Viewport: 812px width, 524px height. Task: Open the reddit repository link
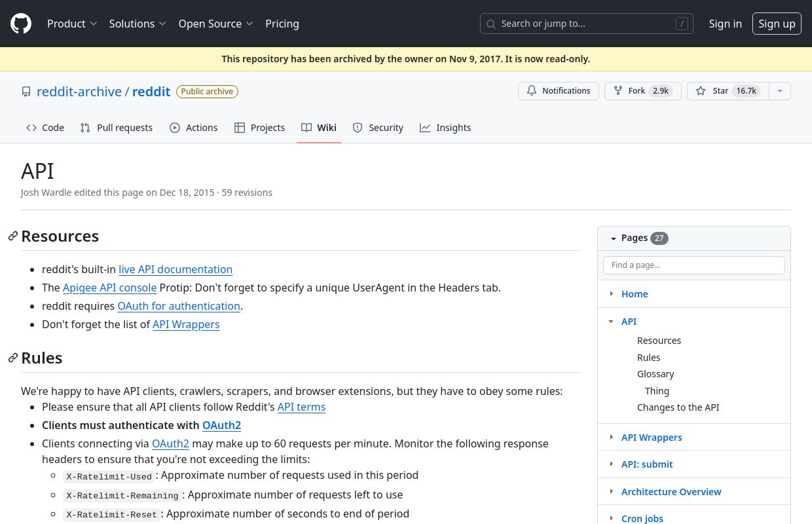click(x=151, y=92)
